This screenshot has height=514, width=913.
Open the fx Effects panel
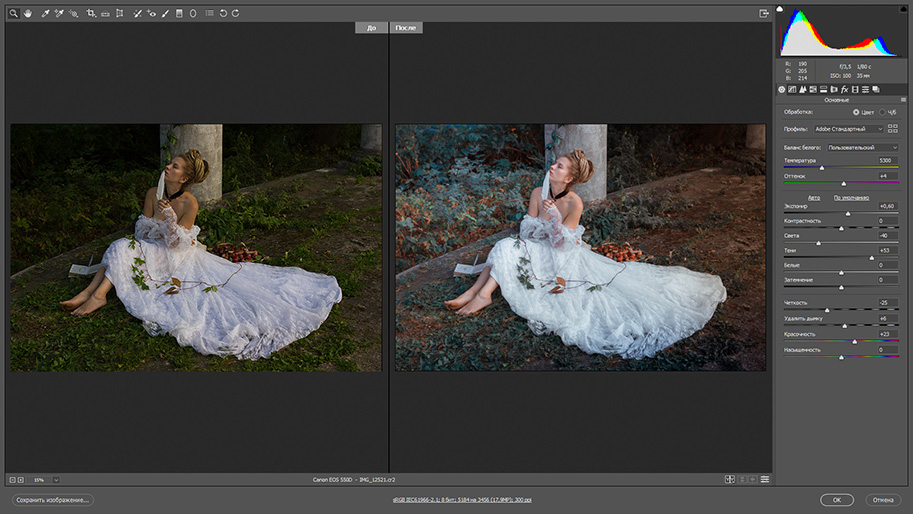[x=844, y=89]
